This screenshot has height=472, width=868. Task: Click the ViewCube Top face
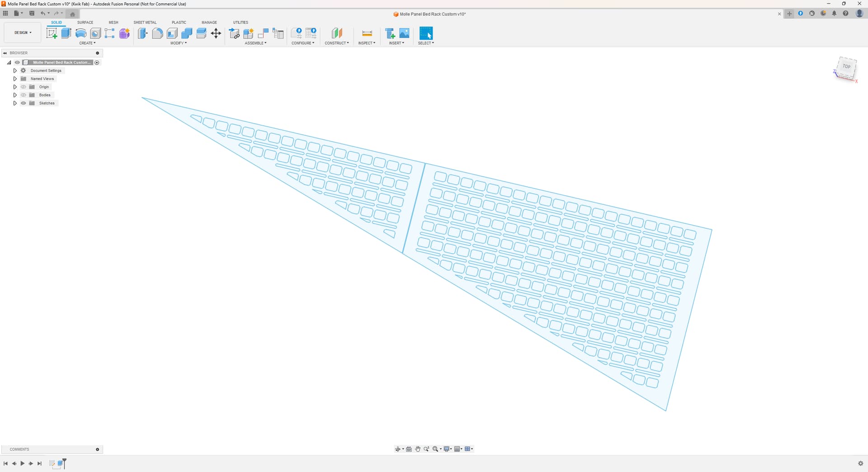(x=846, y=66)
